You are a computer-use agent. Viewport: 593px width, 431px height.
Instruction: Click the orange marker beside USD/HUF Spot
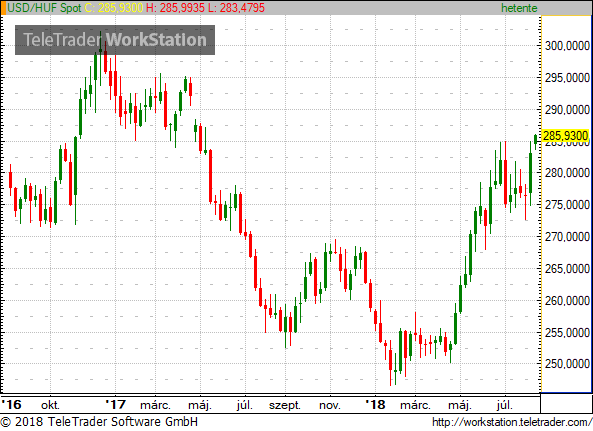click(3, 8)
